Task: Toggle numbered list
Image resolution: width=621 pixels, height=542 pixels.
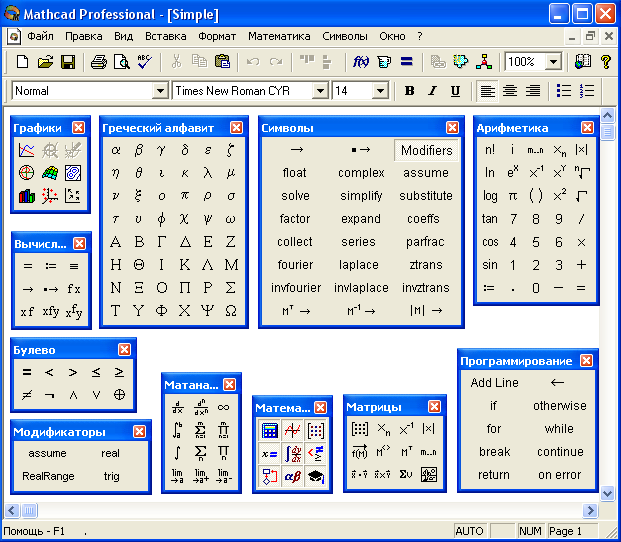Action: coord(587,91)
